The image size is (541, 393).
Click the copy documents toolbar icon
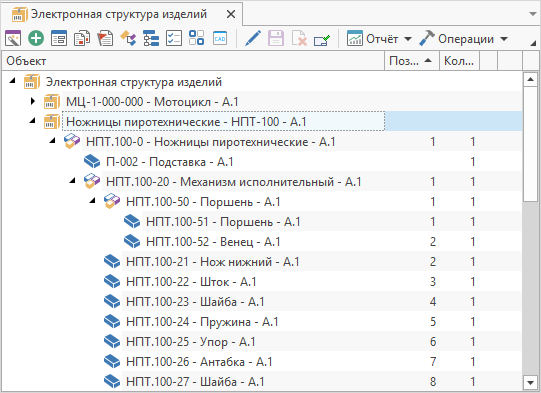click(82, 38)
